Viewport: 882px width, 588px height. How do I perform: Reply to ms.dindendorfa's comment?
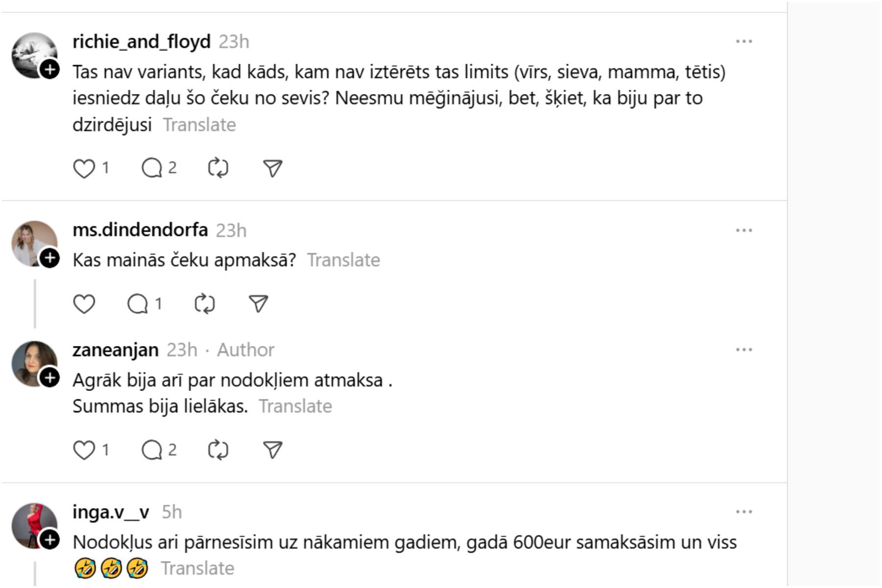138,304
